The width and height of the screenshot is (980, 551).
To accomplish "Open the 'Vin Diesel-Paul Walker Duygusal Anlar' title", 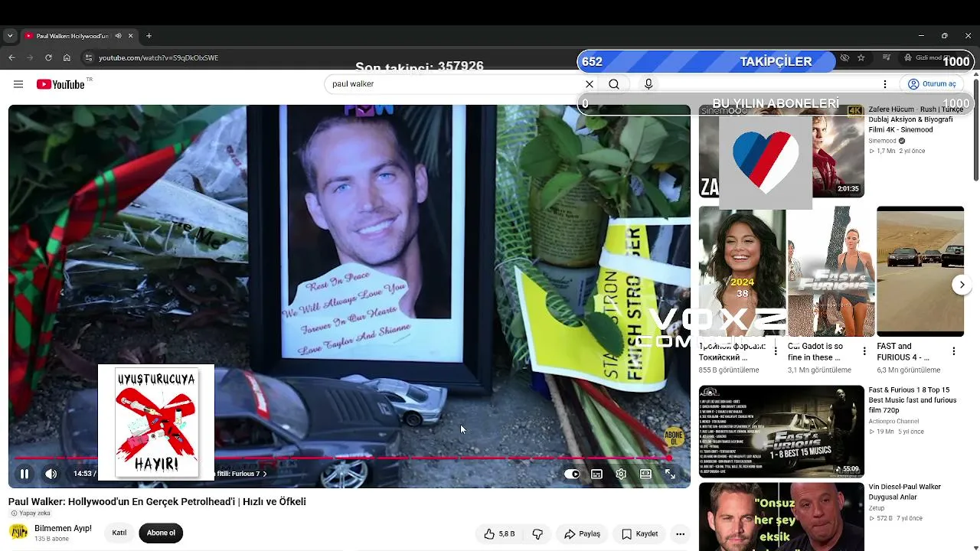I will tap(905, 492).
